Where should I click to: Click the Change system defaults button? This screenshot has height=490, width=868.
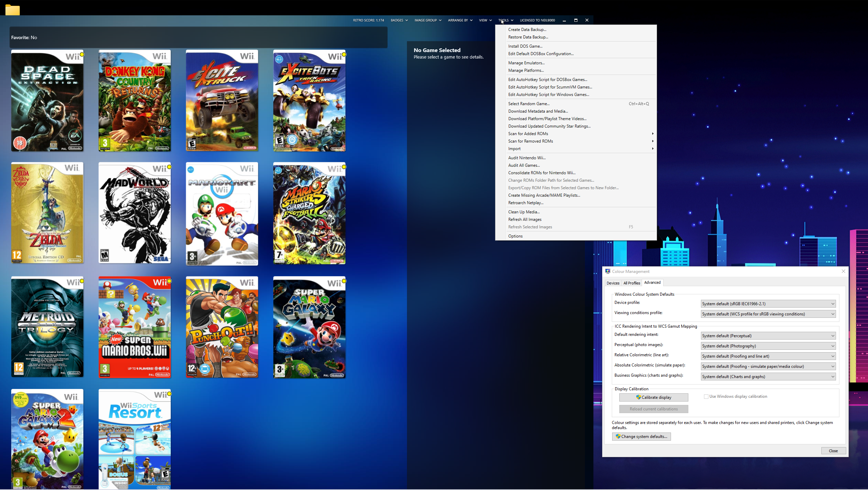(x=641, y=437)
